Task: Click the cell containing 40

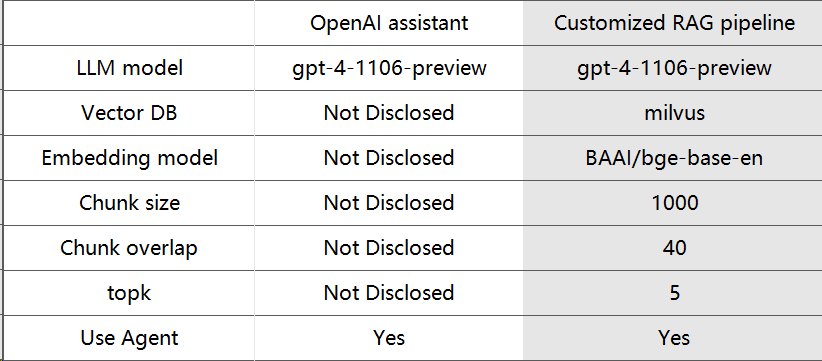Action: [x=674, y=248]
